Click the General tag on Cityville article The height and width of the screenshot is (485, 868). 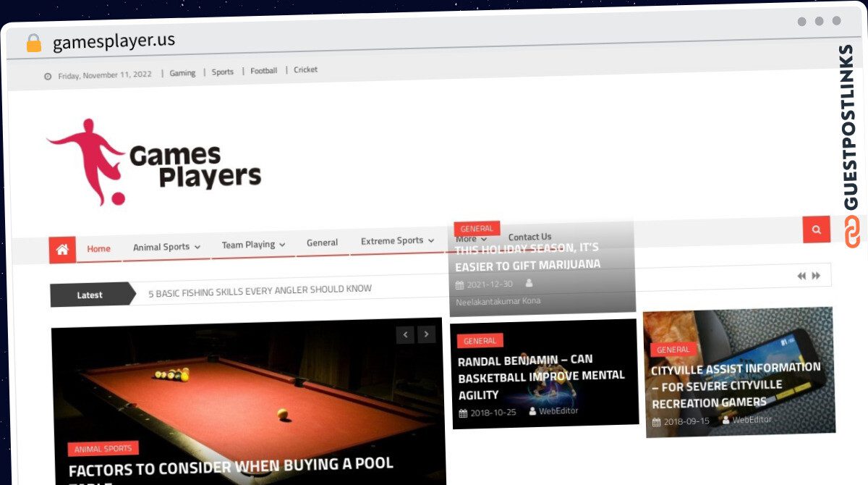[673, 350]
